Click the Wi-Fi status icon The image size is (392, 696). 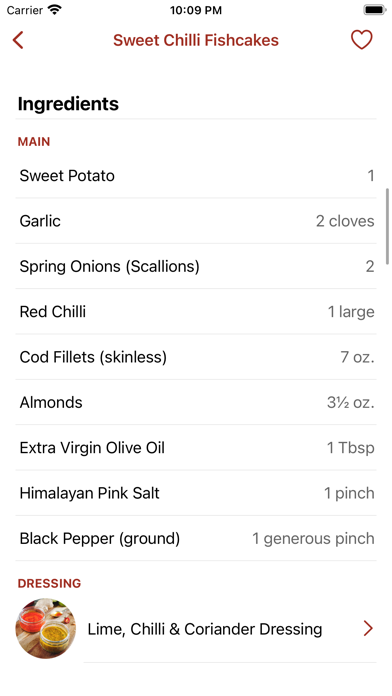55,10
